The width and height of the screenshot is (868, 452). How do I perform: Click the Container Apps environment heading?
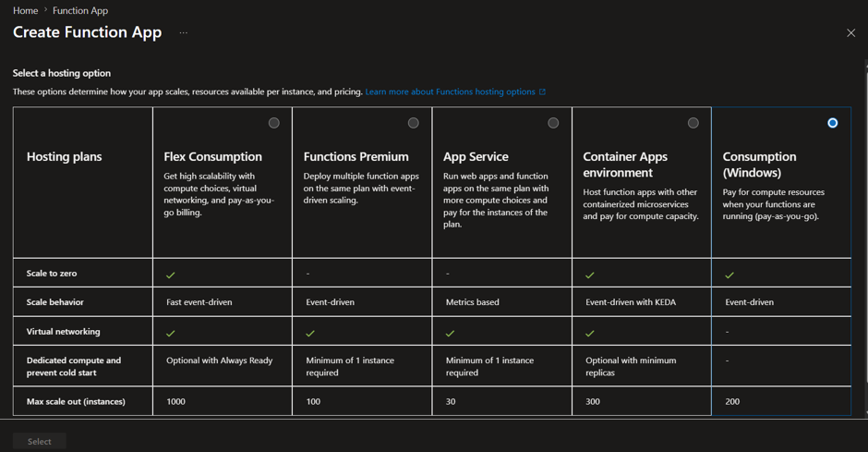tap(625, 165)
